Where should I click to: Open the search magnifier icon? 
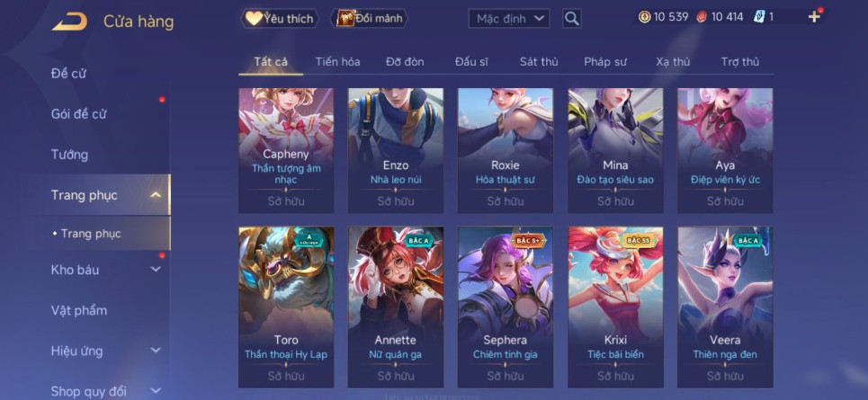point(572,19)
